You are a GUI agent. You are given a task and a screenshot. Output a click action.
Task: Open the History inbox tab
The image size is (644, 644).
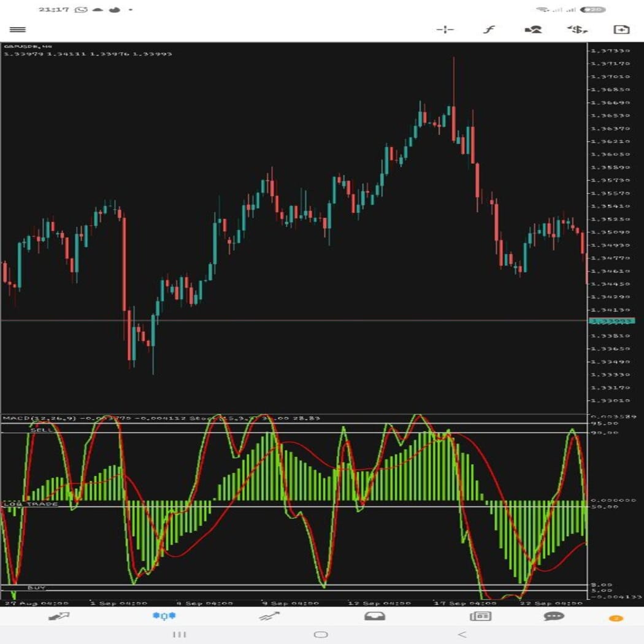pos(375,616)
